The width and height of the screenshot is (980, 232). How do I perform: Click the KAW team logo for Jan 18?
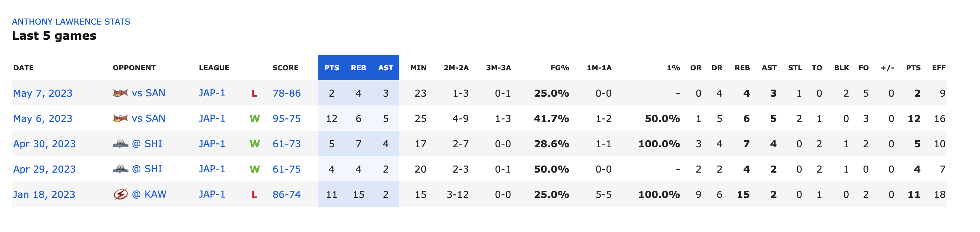[121, 195]
